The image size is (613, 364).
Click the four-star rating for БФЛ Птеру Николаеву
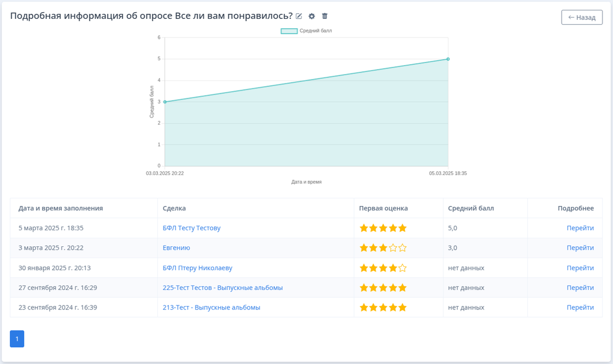tap(383, 268)
